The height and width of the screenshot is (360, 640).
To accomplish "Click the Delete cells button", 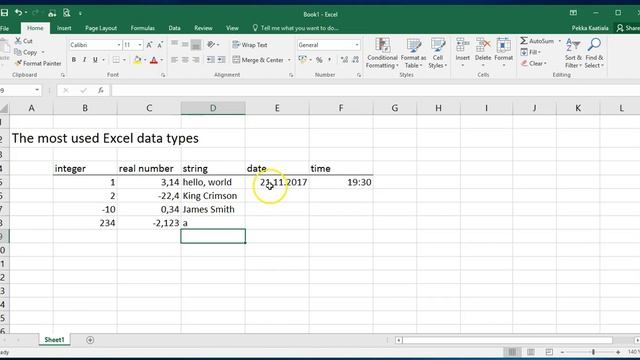I will pyautogui.click(x=483, y=53).
